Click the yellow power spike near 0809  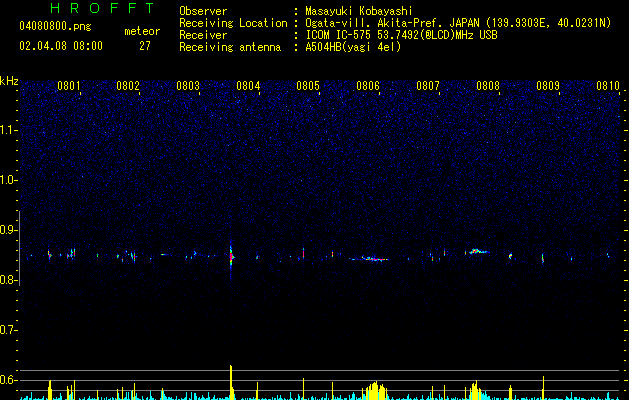tap(544, 388)
